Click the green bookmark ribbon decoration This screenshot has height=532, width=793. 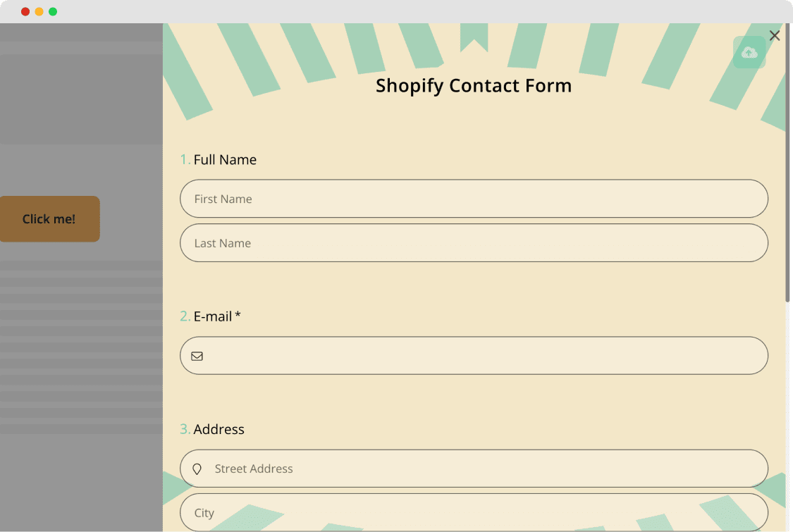pyautogui.click(x=474, y=37)
